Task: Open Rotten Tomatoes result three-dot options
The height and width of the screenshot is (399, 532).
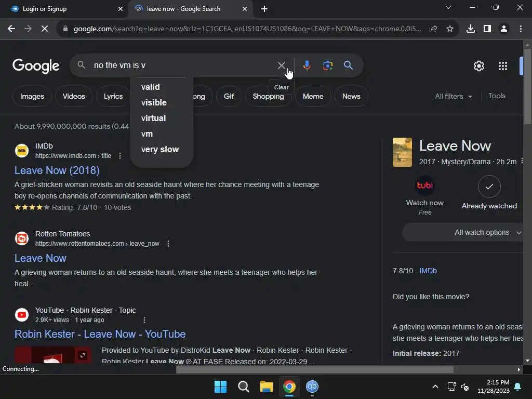Action: [x=168, y=244]
